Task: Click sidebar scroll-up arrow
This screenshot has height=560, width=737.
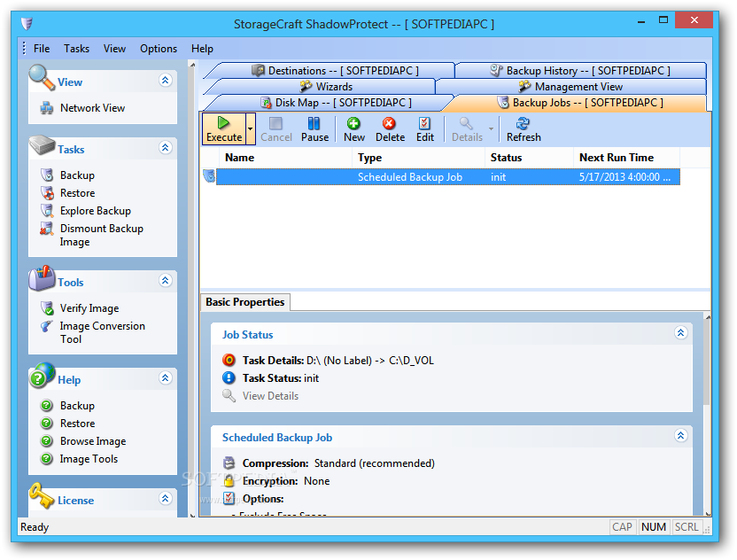Action: [x=192, y=65]
